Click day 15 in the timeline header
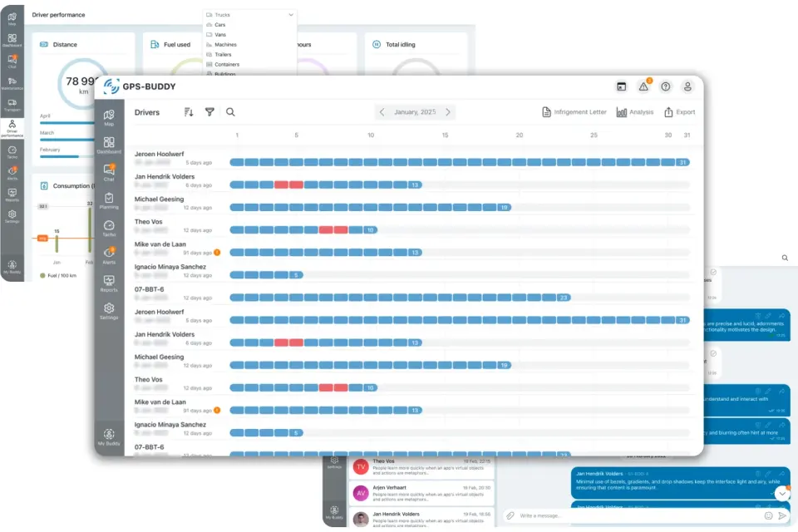The width and height of the screenshot is (798, 532). point(446,135)
